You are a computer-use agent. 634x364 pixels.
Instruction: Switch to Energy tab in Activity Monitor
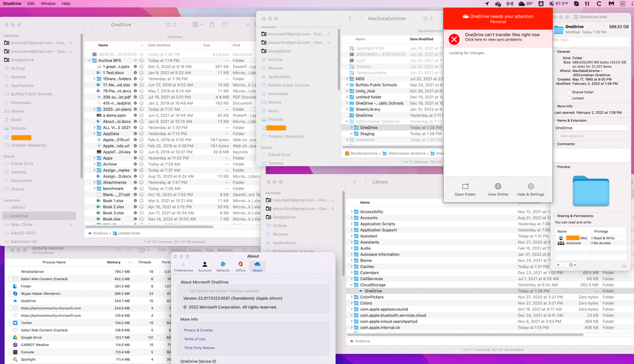[195, 250]
